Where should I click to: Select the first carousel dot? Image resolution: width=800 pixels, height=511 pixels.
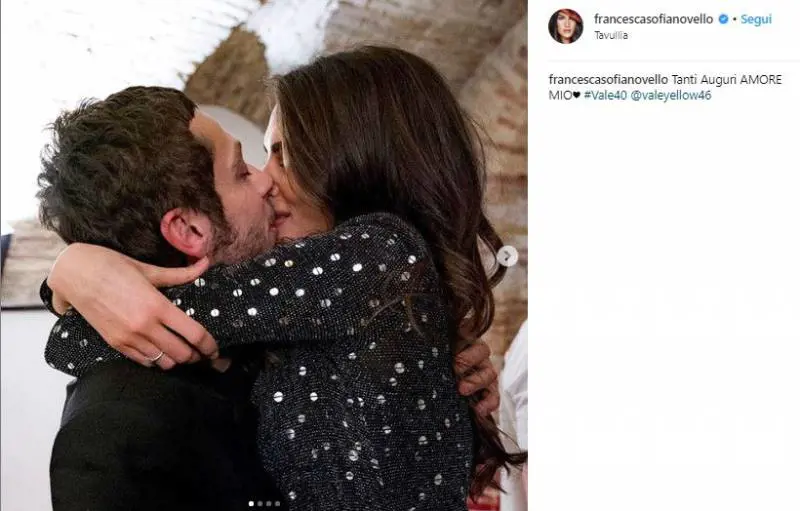point(251,503)
